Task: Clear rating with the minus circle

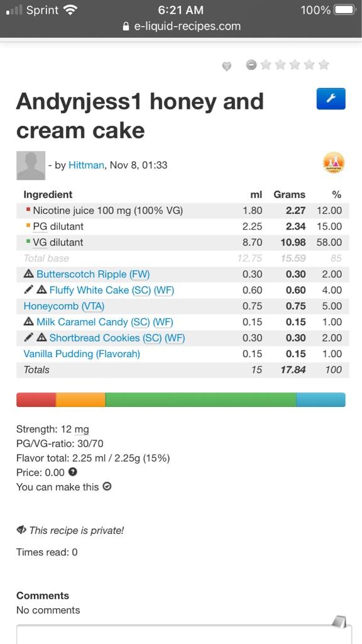Action: (x=251, y=65)
